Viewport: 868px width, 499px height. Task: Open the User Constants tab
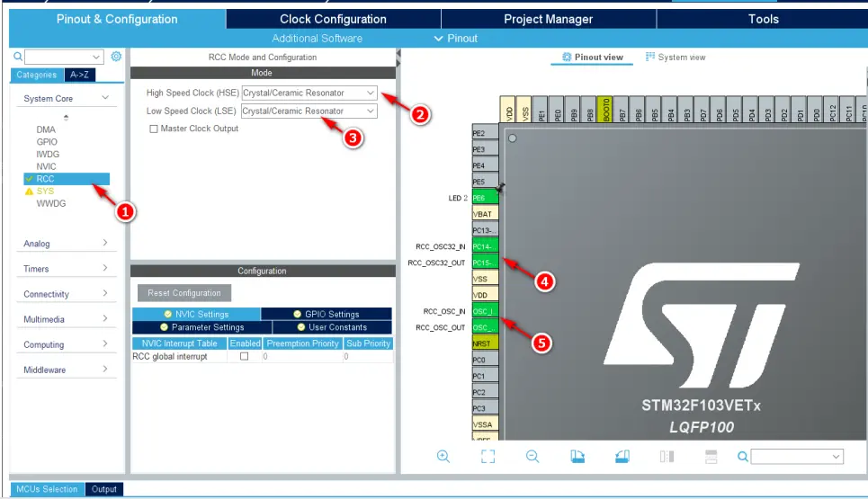coord(332,327)
